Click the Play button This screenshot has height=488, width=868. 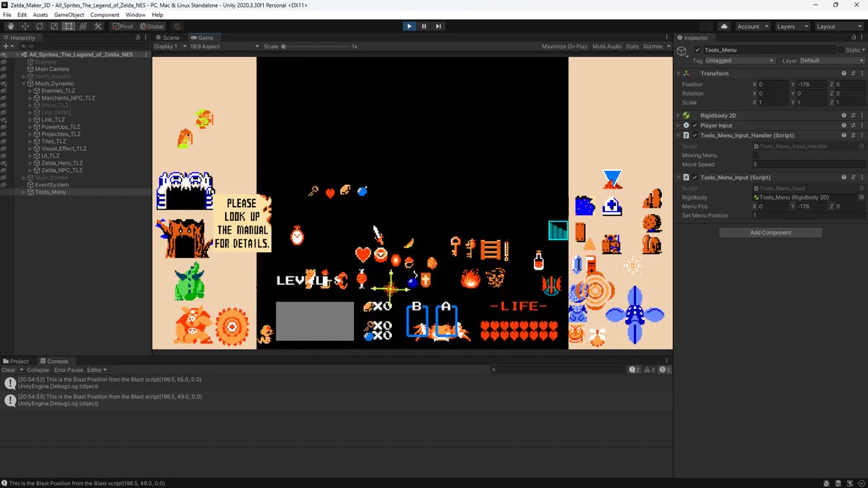coord(409,26)
